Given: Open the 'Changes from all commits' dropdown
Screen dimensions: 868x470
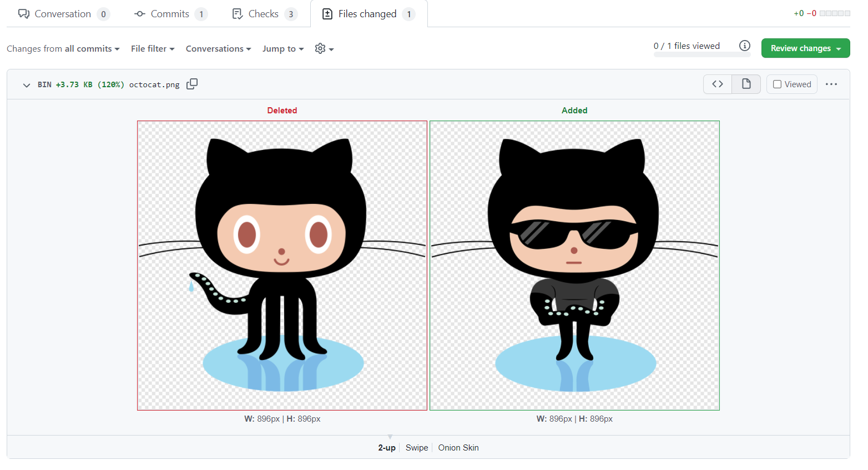Looking at the screenshot, I should [x=63, y=48].
